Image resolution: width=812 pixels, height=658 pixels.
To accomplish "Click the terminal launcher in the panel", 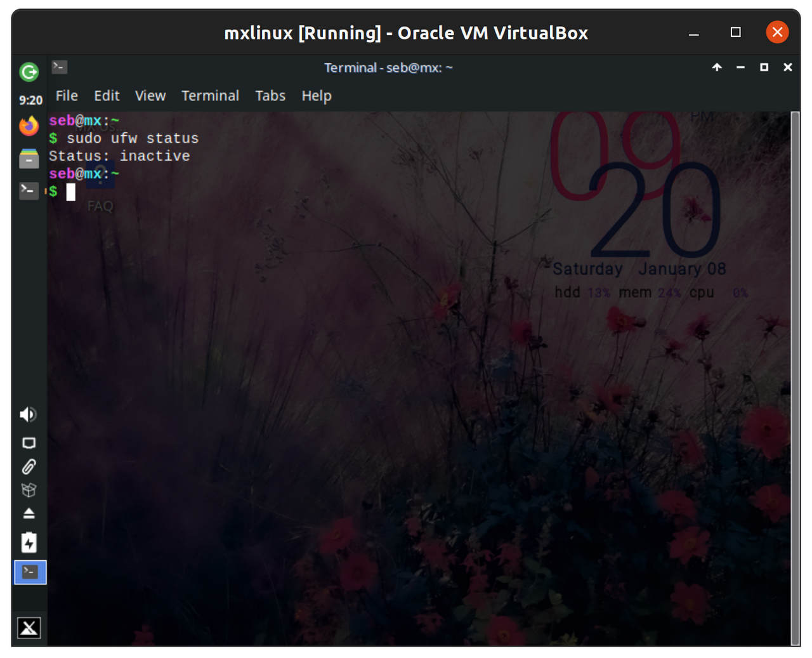I will tap(29, 190).
